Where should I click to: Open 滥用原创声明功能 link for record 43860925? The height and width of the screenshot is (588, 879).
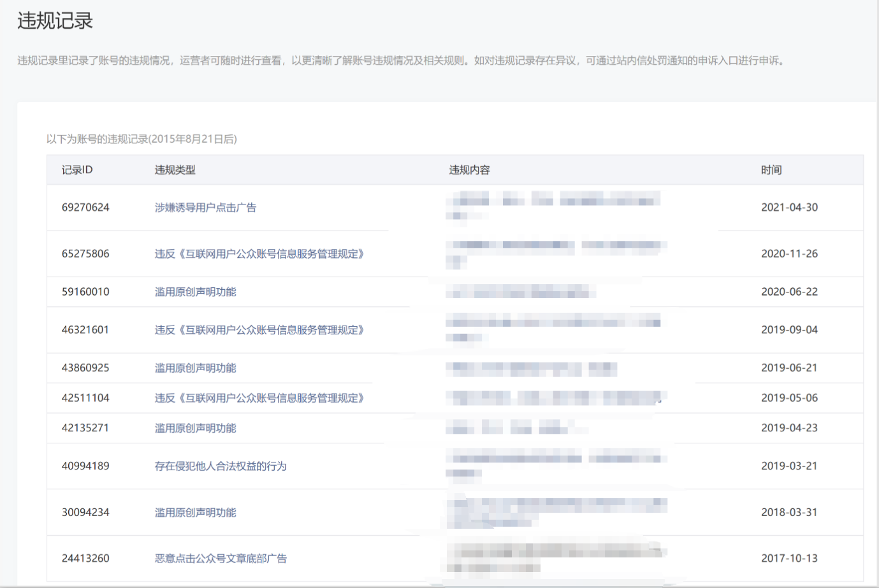click(195, 368)
